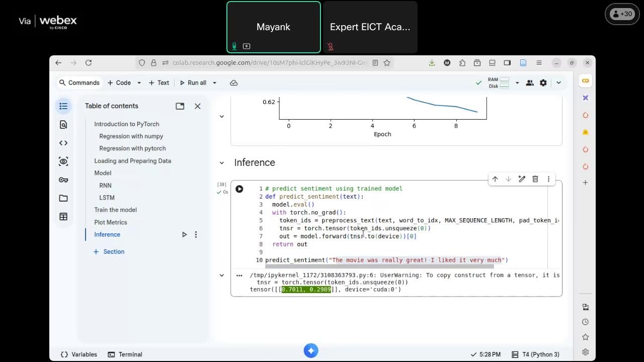644x362 pixels.
Task: Click the browser back arrow
Action: pos(58,63)
